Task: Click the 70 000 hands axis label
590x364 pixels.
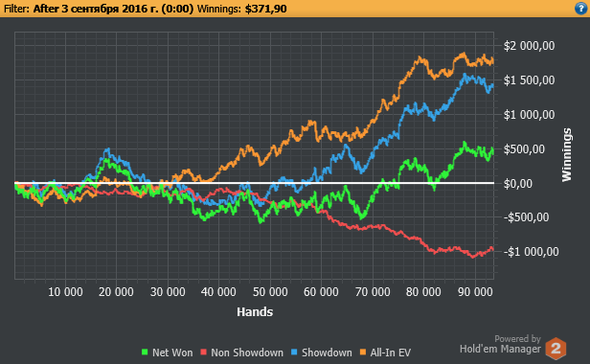Action: coord(373,292)
